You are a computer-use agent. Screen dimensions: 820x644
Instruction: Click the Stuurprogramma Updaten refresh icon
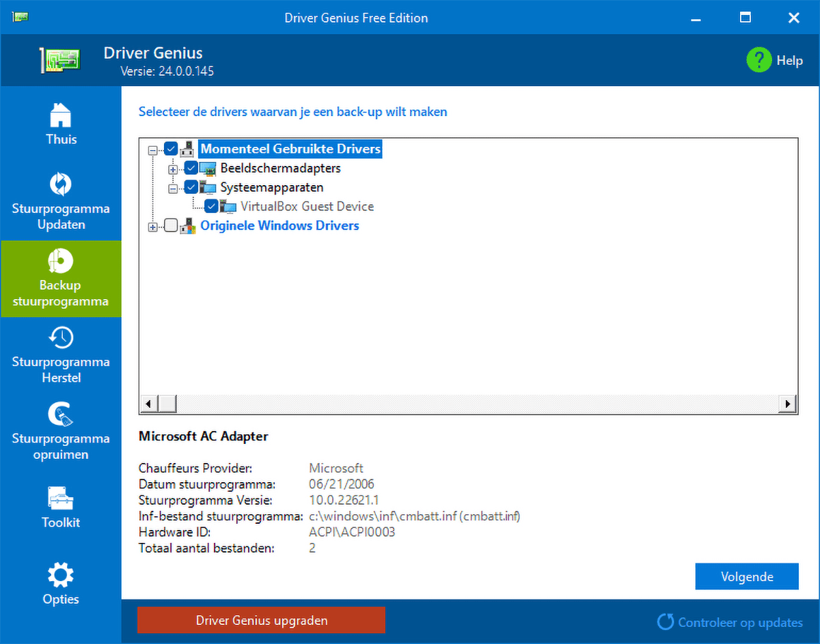(x=61, y=184)
